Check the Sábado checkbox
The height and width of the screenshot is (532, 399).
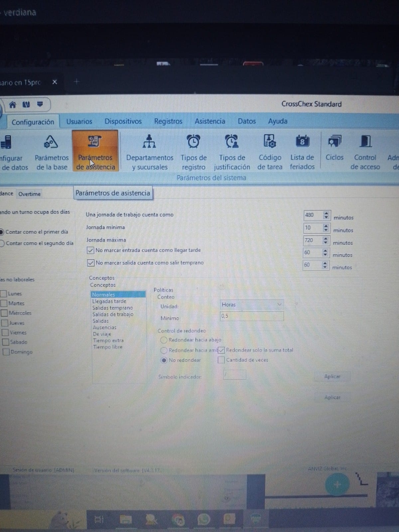click(x=6, y=342)
